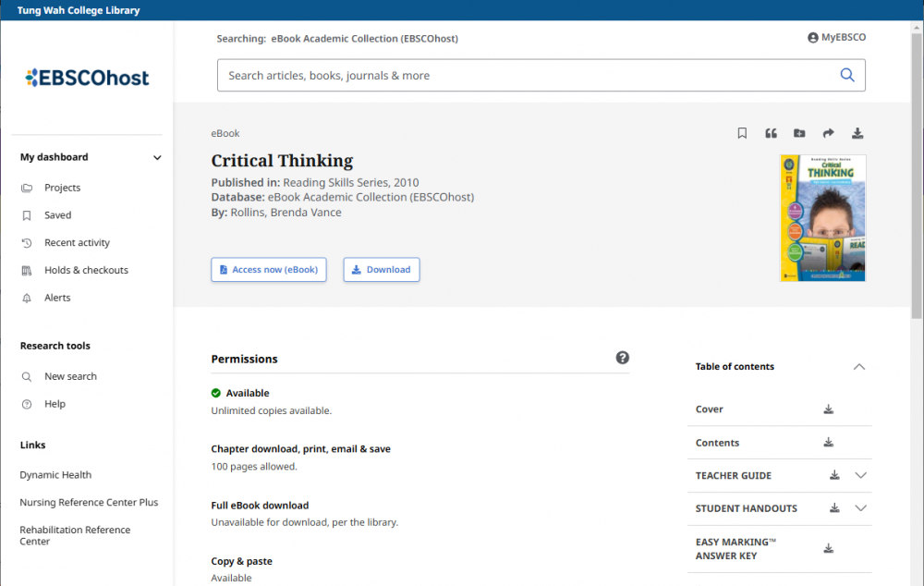Click the Critical Thinking title heading
Screen dimensions: 924x586
click(x=282, y=160)
